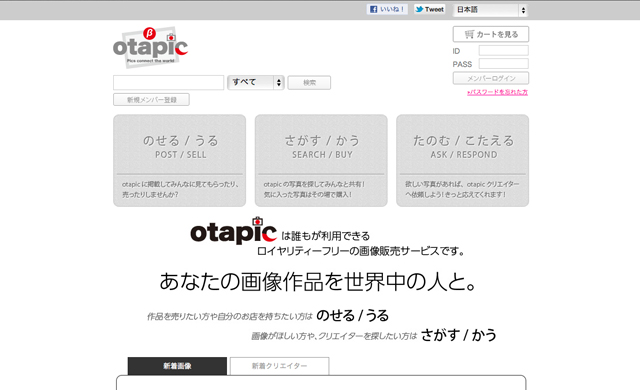Switch to the 新着クリエイター tab
Viewport: 640px width, 390px height.
(x=280, y=366)
